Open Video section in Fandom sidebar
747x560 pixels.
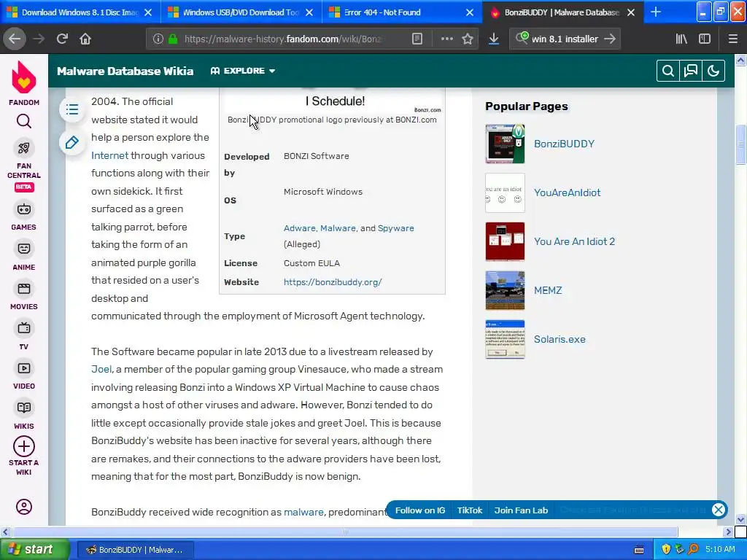click(24, 376)
